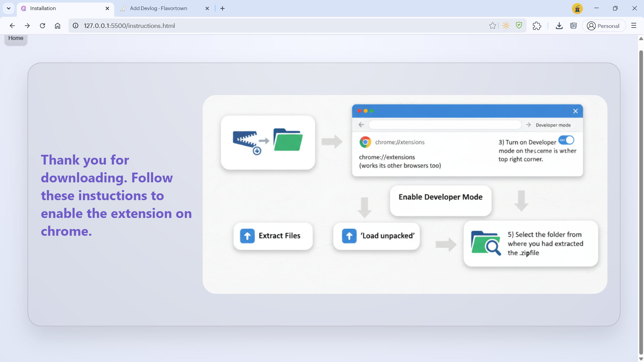Close the Add Devlog - Flavortown tab
The image size is (644, 362).
(207, 8)
